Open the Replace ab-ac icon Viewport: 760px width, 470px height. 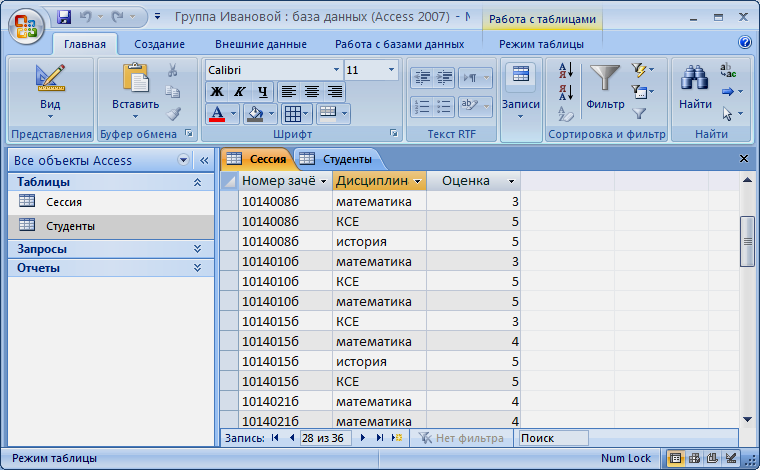click(x=728, y=70)
